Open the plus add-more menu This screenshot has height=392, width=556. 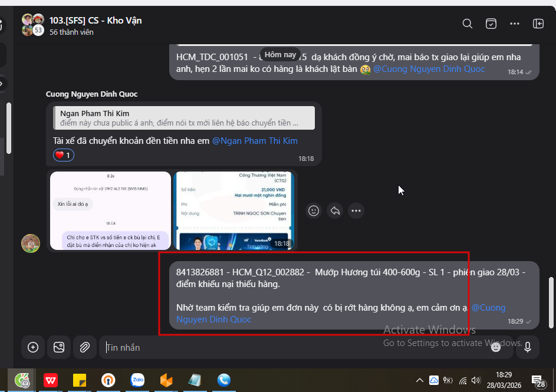pos(33,347)
